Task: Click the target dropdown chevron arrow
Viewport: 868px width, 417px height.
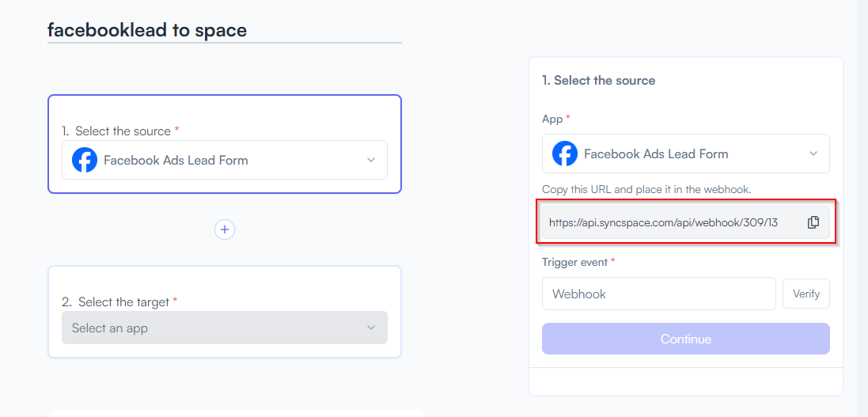Action: coord(371,328)
